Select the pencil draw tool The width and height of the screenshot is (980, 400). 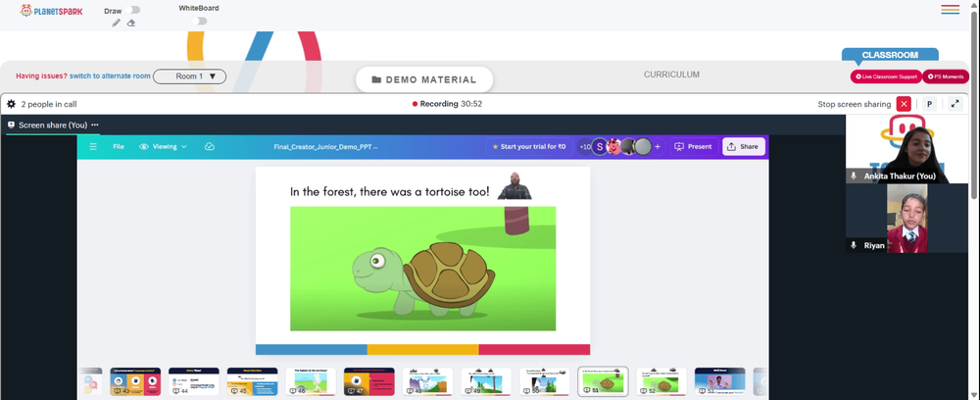(117, 24)
